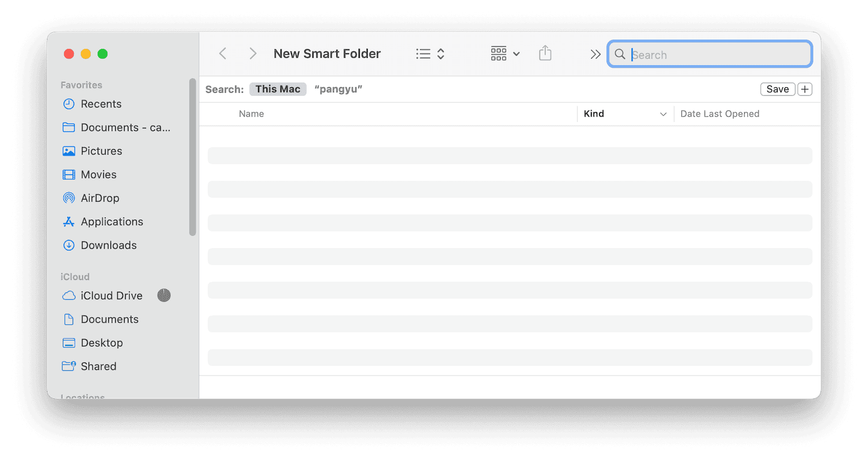This screenshot has width=868, height=461.
Task: Click the New Smart Folder window title
Action: (327, 54)
